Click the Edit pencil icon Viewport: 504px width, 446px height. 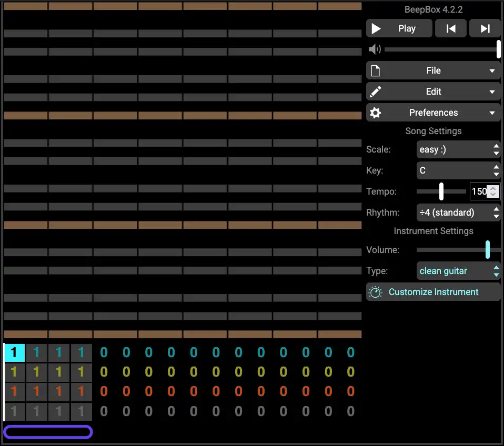(x=375, y=92)
